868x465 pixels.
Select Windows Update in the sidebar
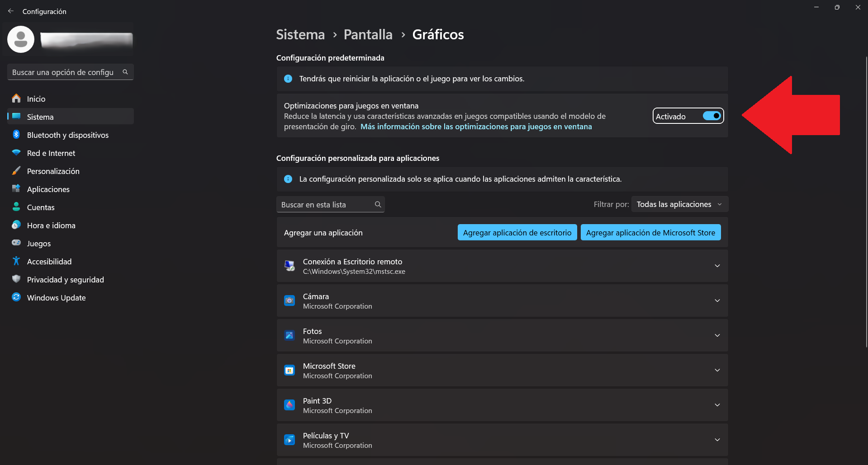coord(71,297)
